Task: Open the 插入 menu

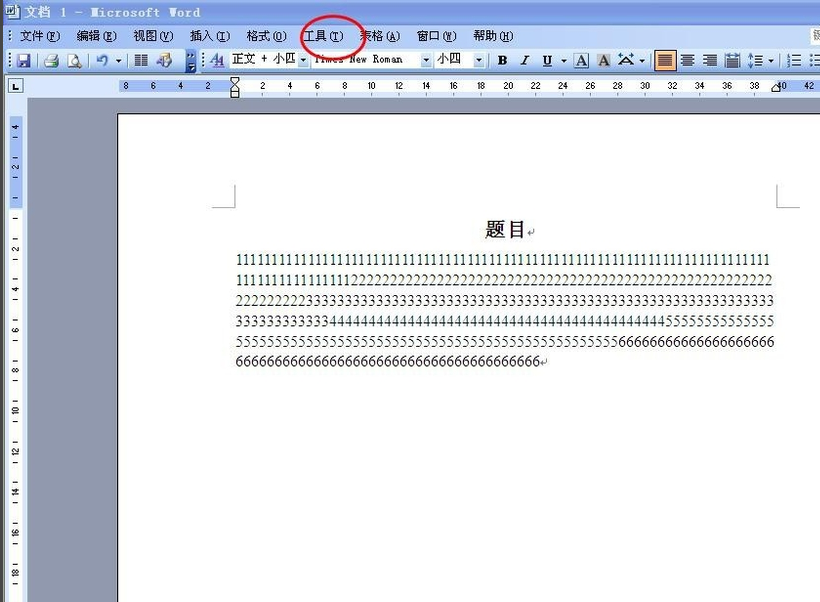Action: (x=208, y=35)
